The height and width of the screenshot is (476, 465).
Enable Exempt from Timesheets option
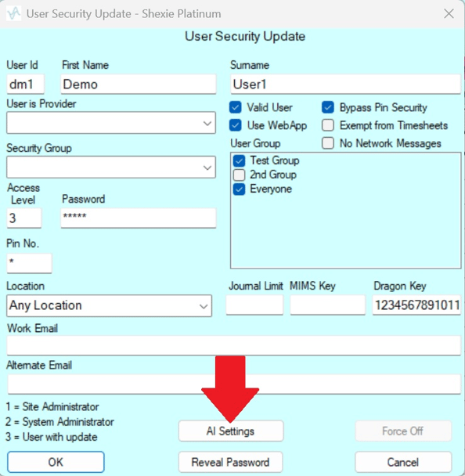click(328, 125)
